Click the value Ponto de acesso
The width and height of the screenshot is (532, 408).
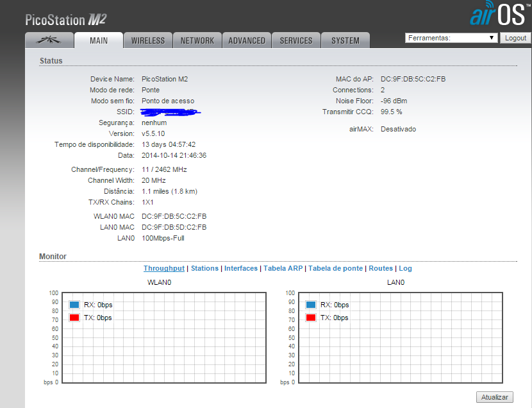click(168, 101)
